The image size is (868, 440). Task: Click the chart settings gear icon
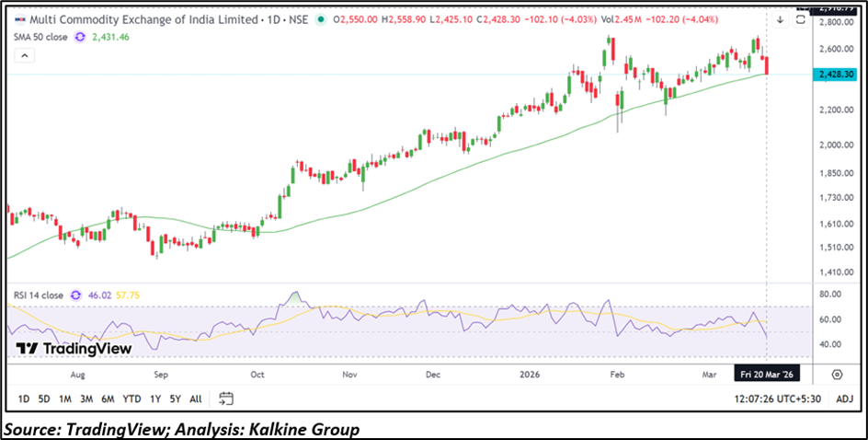[x=837, y=375]
